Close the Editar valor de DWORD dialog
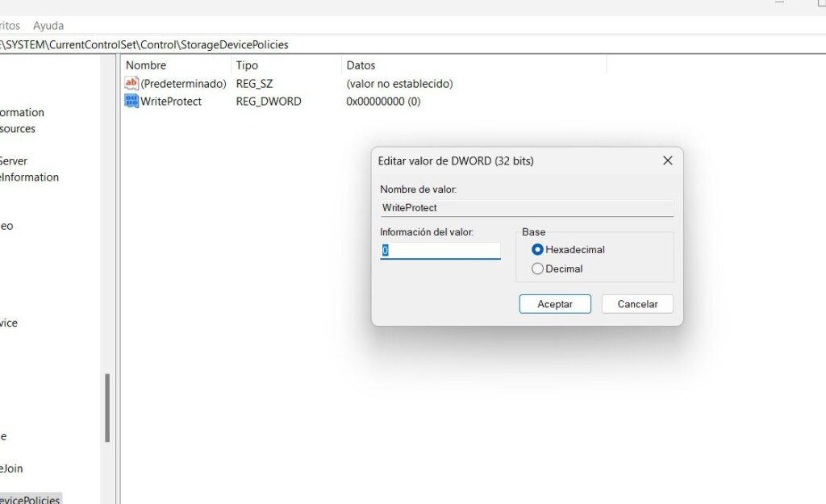This screenshot has width=826, height=504. 667,160
